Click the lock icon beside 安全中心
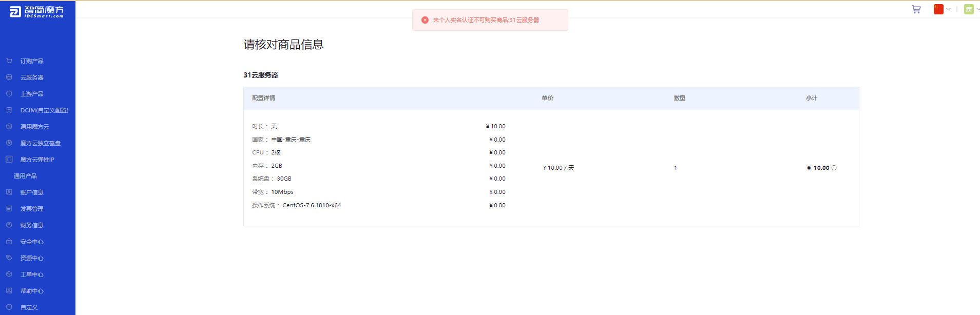This screenshot has width=980, height=315. point(9,241)
